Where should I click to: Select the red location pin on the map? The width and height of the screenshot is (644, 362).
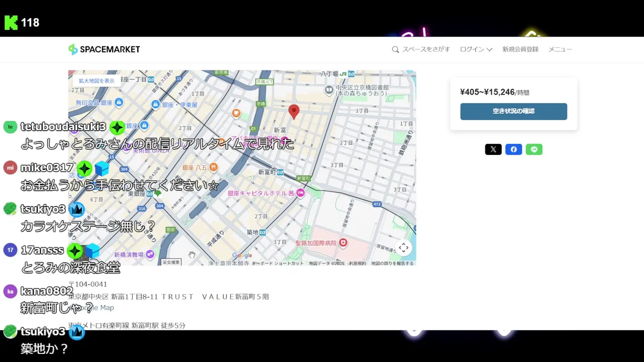[294, 112]
